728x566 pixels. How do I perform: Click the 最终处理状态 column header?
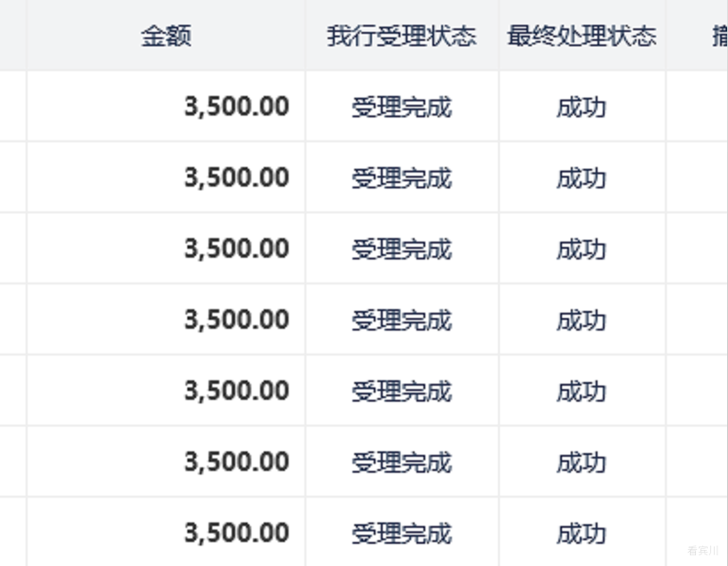(x=582, y=36)
